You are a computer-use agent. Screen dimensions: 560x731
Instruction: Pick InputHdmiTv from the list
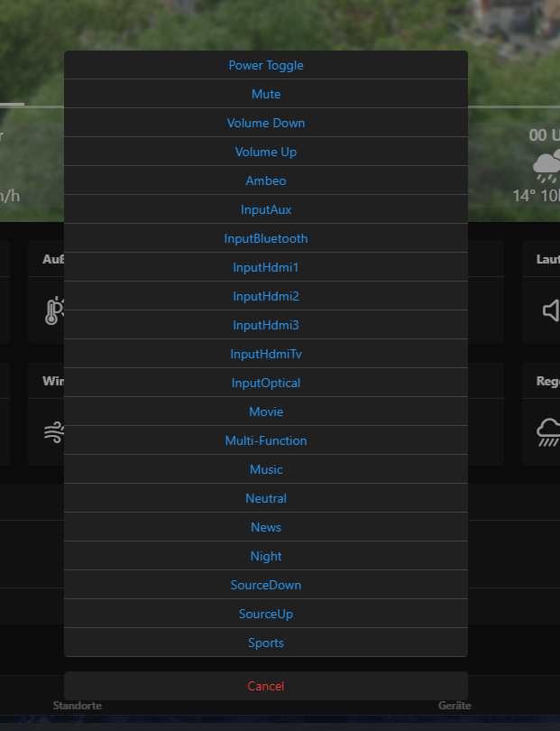coord(265,355)
